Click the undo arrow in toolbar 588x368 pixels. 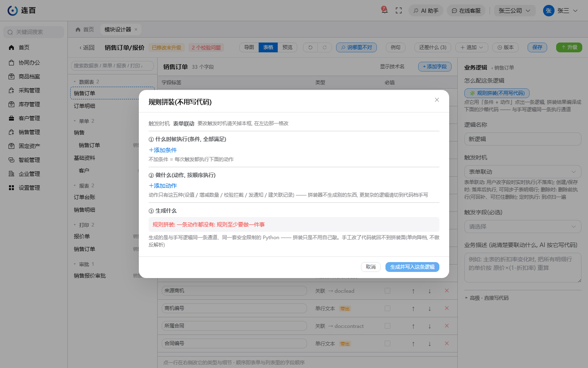coord(310,47)
